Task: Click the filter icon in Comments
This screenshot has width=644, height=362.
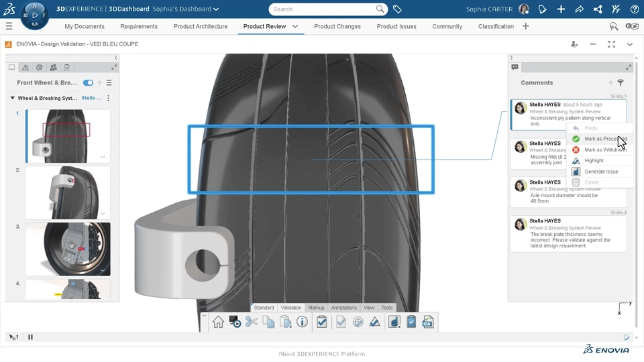Action: [621, 82]
